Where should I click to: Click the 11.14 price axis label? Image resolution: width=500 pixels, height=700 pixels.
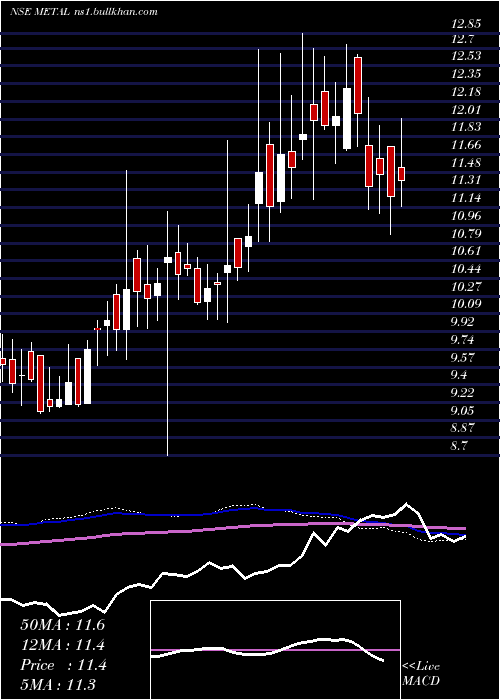[467, 198]
